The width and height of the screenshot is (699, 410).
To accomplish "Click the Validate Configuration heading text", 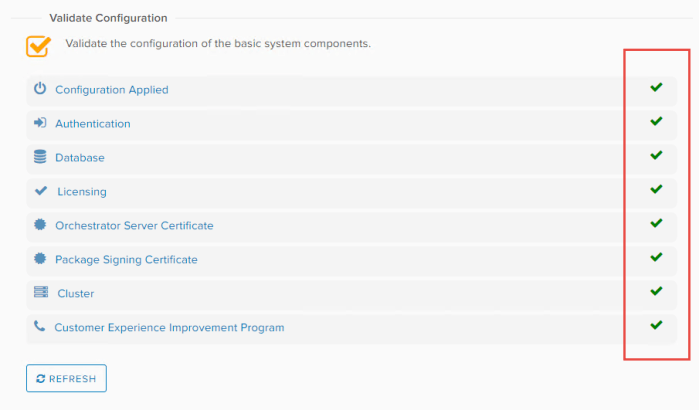I will coord(108,18).
